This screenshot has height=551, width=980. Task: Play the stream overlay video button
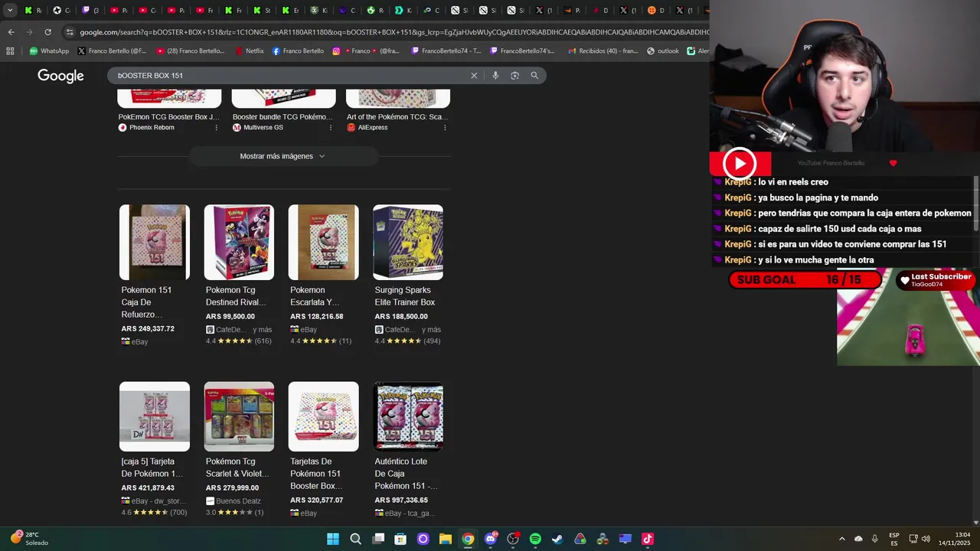(739, 163)
